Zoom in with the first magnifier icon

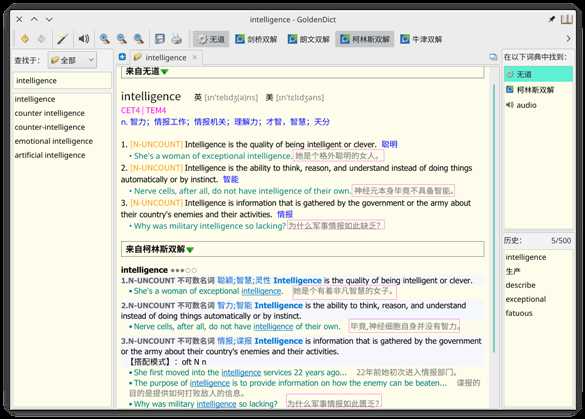coord(104,39)
